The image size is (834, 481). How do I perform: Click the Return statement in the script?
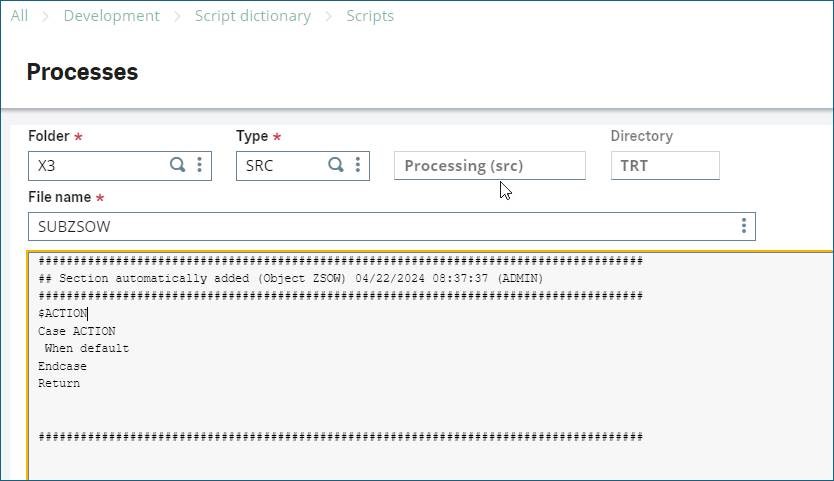point(59,384)
